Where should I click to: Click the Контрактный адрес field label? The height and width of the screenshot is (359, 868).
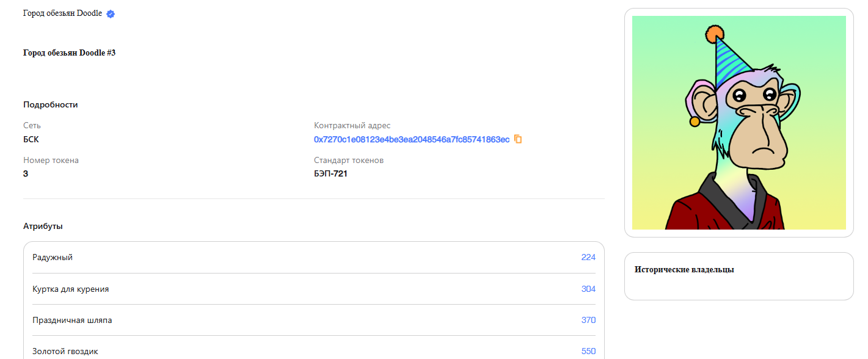click(x=352, y=125)
